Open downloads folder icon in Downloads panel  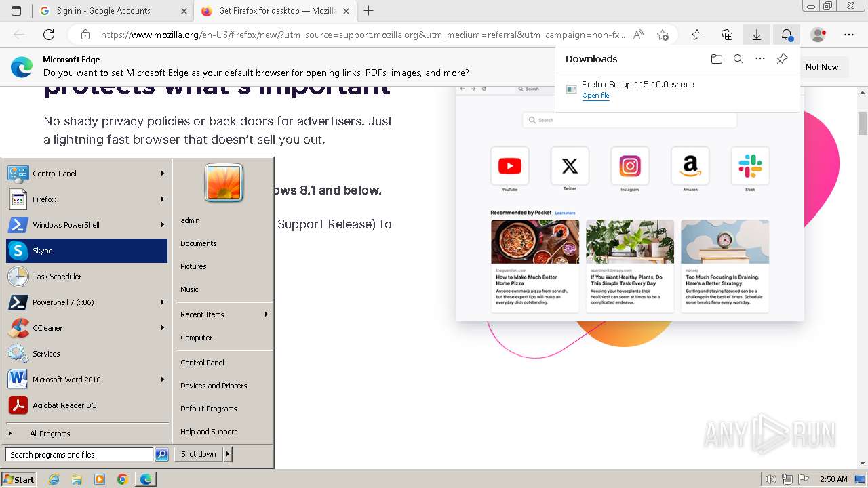pyautogui.click(x=717, y=59)
